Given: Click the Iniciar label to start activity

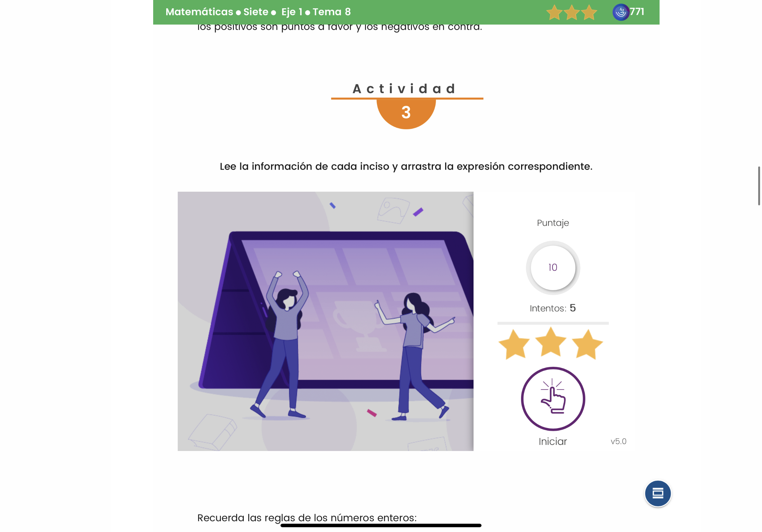Looking at the screenshot, I should (x=553, y=441).
